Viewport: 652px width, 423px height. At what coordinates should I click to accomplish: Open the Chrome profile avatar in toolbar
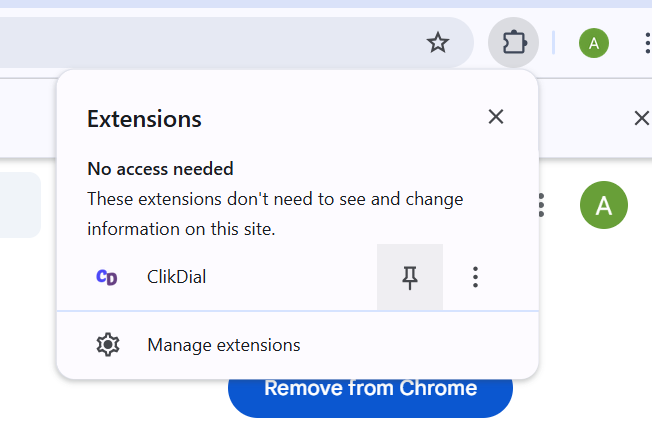pos(594,43)
